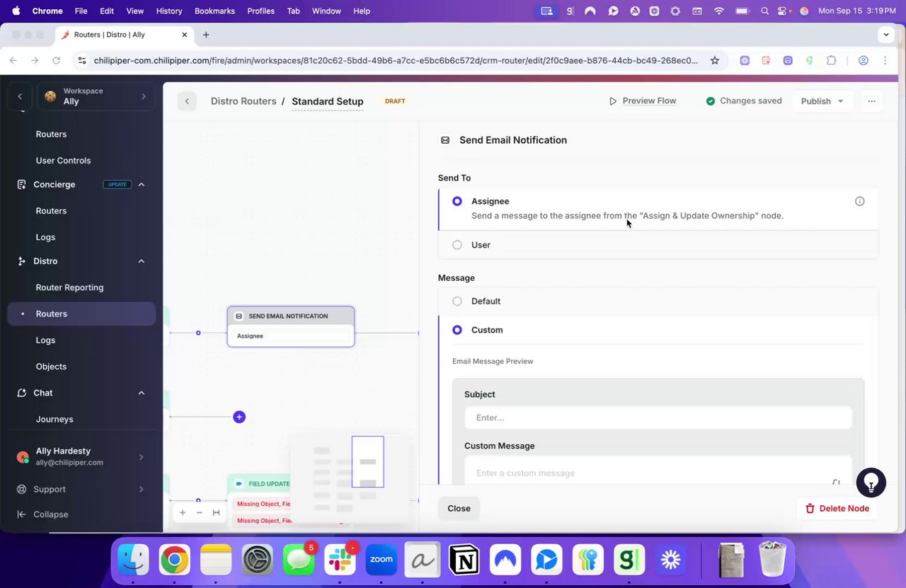Open a new Chrome tab
The height and width of the screenshot is (588, 906).
point(206,35)
